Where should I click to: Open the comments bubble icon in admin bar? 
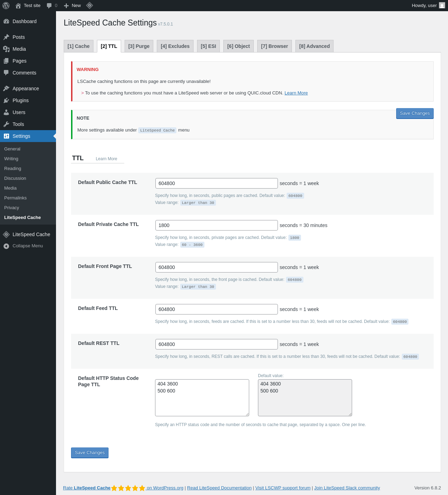tap(49, 6)
